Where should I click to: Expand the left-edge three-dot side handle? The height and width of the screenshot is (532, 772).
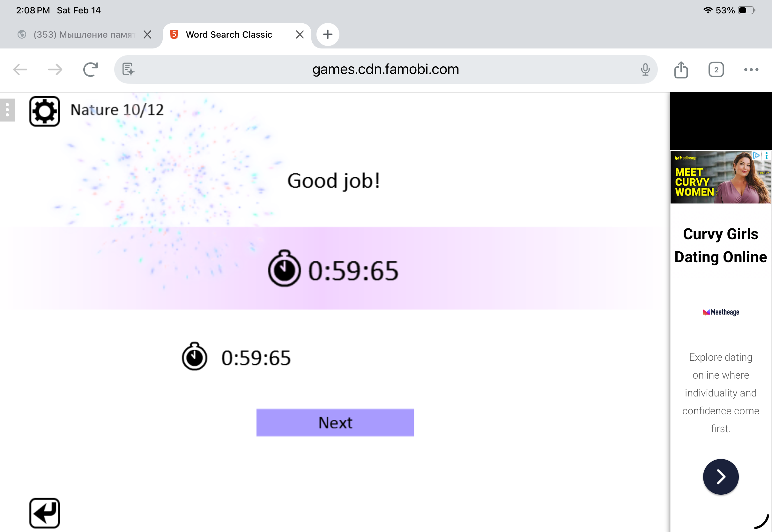pos(7,110)
